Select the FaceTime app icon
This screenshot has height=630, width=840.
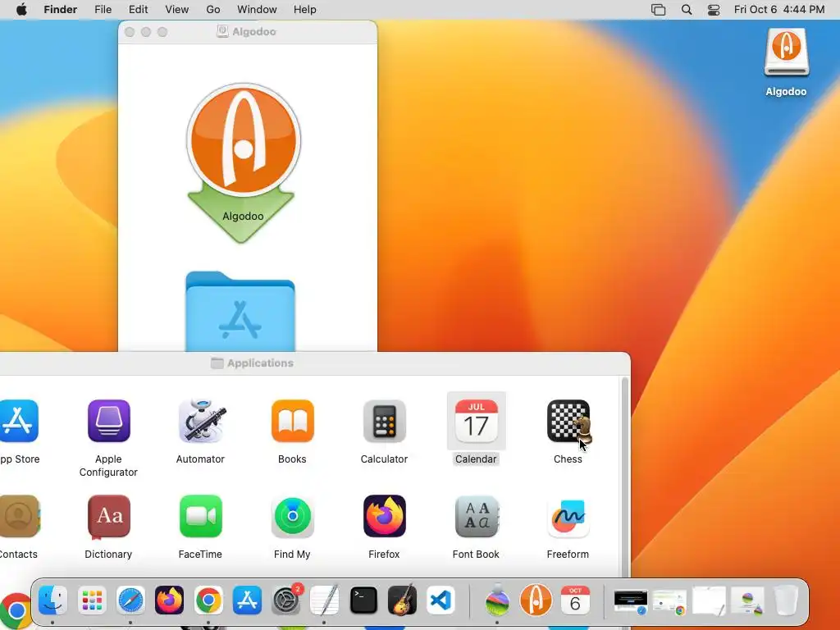201,517
